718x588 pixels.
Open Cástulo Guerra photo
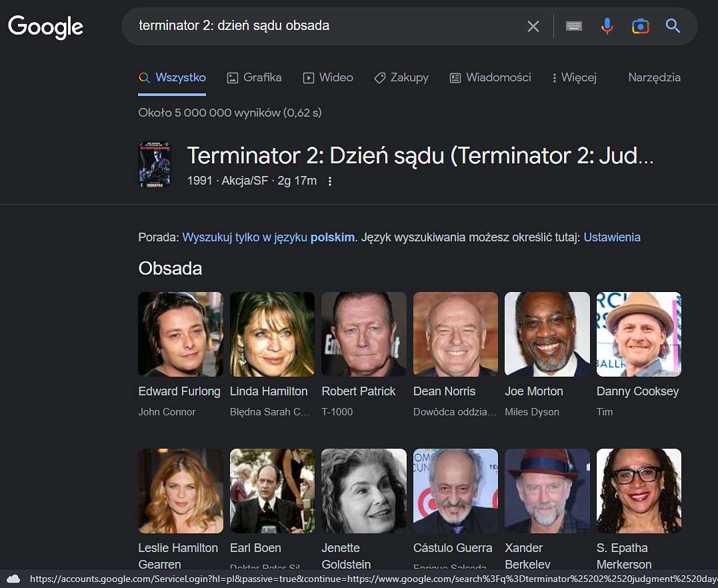tap(455, 491)
